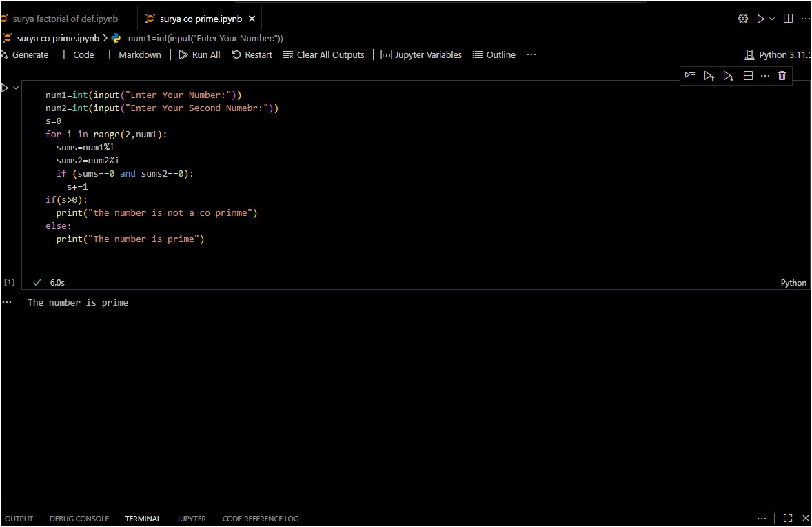Open more cell actions ellipsis menu
Screen dimensions: 812x527
tap(765, 76)
